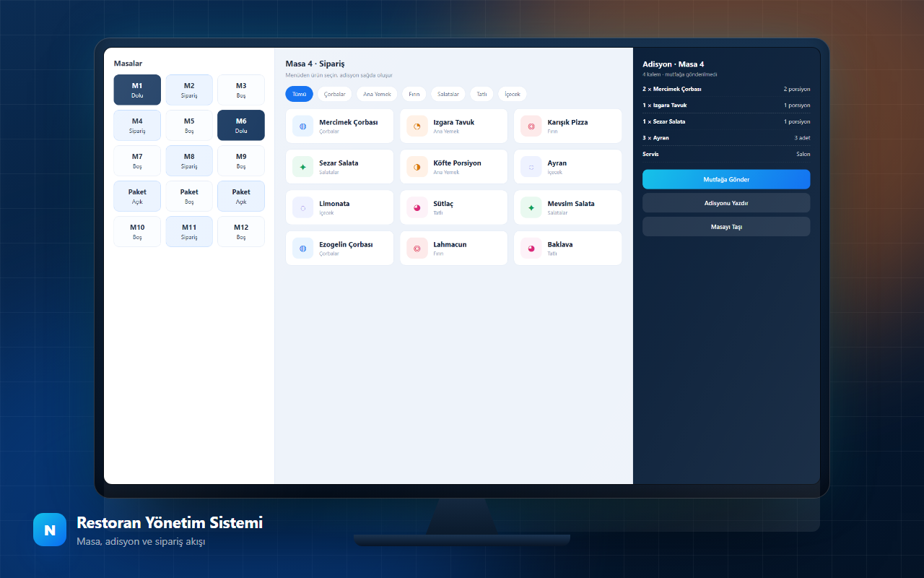924x578 pixels.
Task: Select table M11 with Sipariş status
Action: coord(189,231)
